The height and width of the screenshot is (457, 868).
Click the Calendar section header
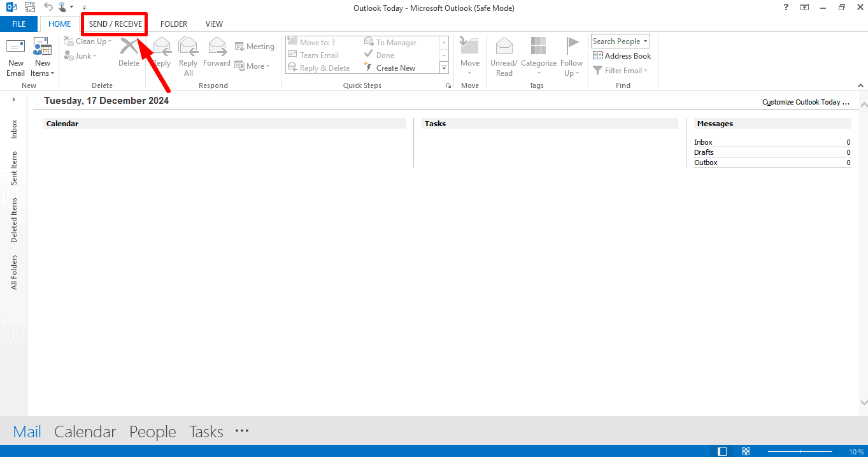coord(224,124)
